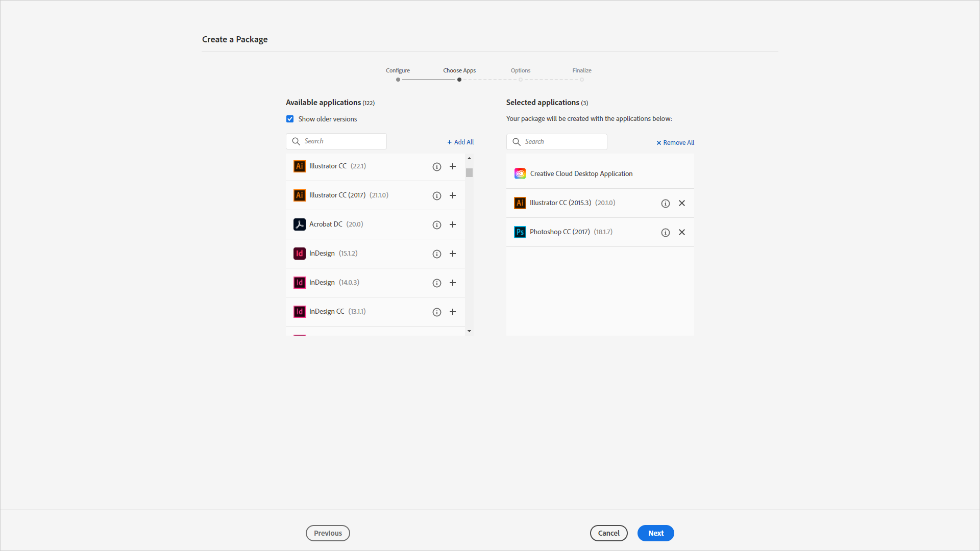
Task: Click the Creative Cloud Desktop Application icon
Action: pos(520,173)
